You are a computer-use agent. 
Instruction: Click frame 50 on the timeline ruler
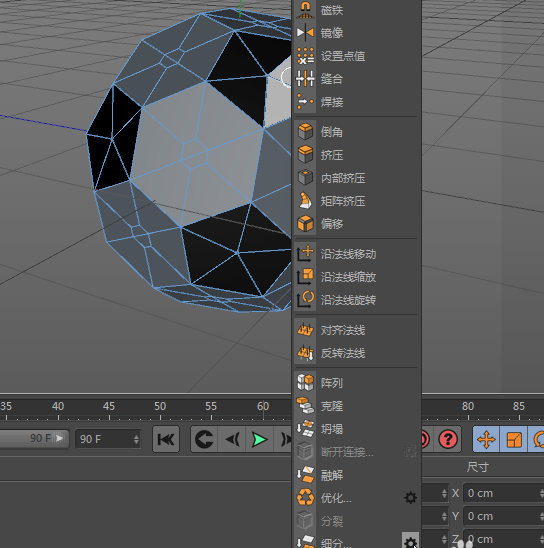(x=160, y=406)
